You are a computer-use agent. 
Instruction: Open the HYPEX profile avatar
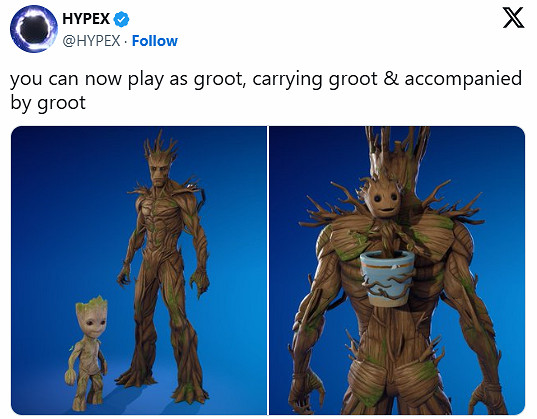(34, 29)
